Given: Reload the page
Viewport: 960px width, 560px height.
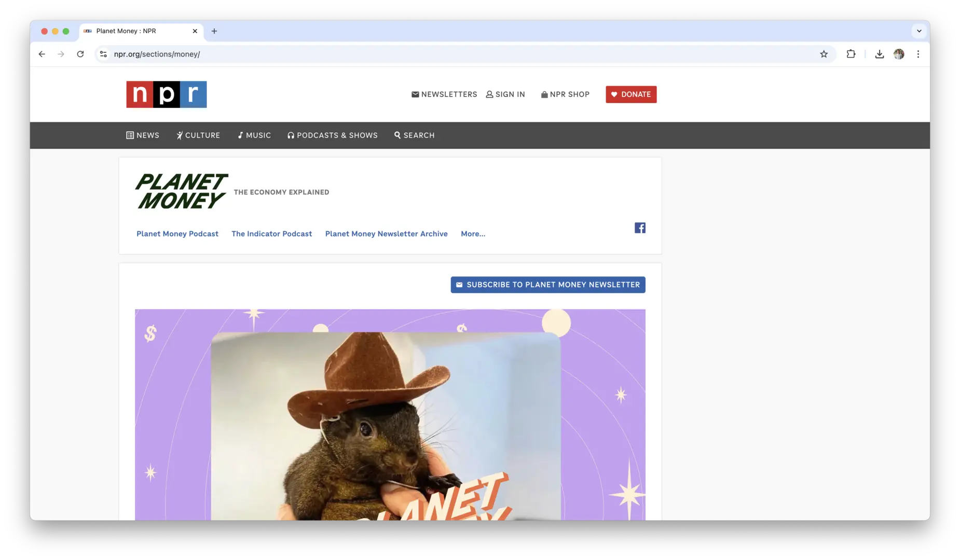Looking at the screenshot, I should click(80, 54).
